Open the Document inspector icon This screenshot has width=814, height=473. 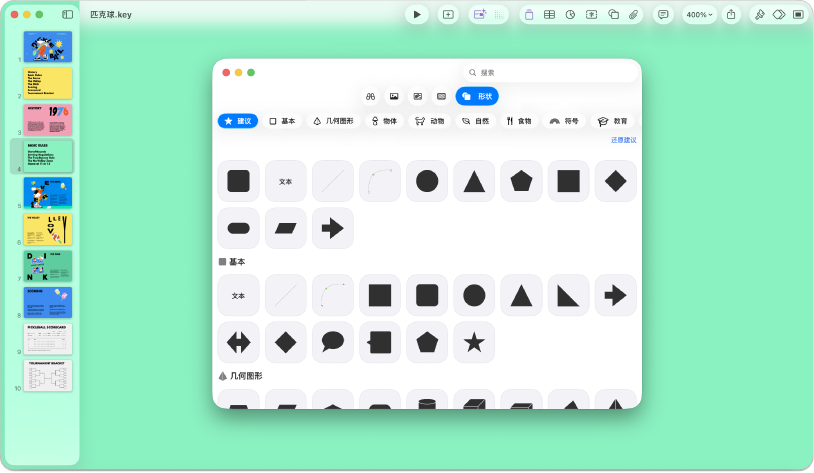click(798, 15)
